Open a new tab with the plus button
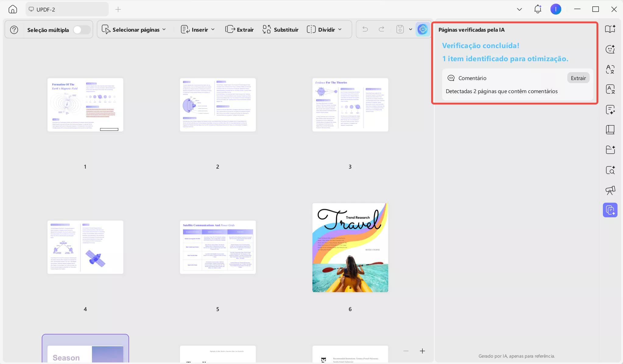Screen dimensions: 623x364 tap(118, 9)
